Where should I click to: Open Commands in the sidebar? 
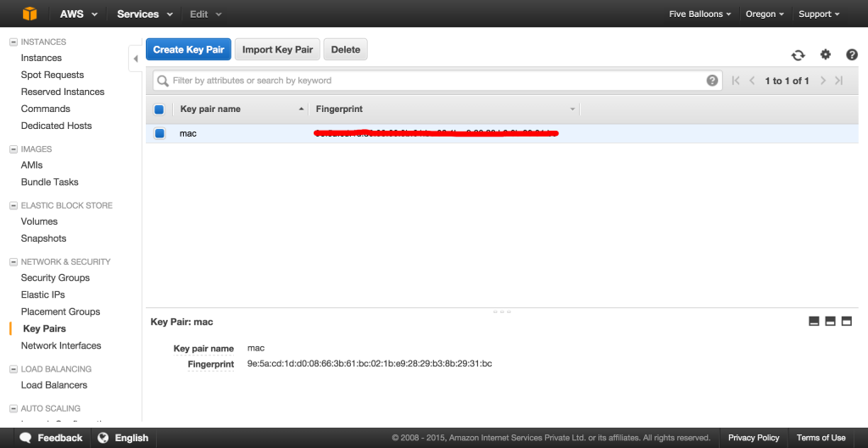pos(46,109)
